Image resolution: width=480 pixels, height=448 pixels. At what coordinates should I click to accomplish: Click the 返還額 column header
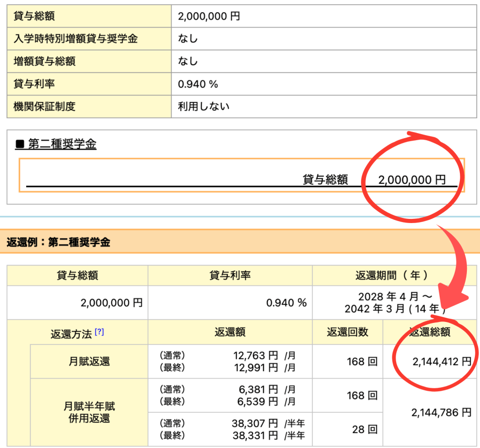tap(230, 332)
